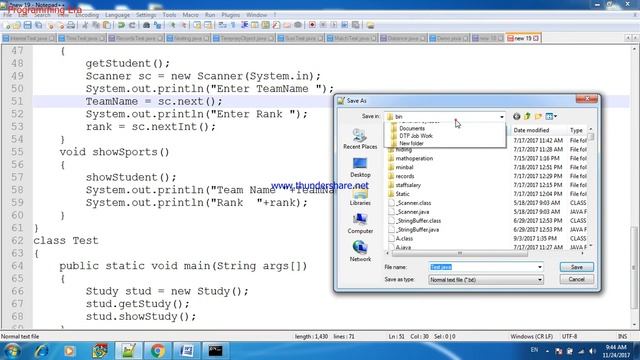The width and height of the screenshot is (640, 360).
Task: Click the Zoom Out toolbar icon
Action: [x=184, y=25]
